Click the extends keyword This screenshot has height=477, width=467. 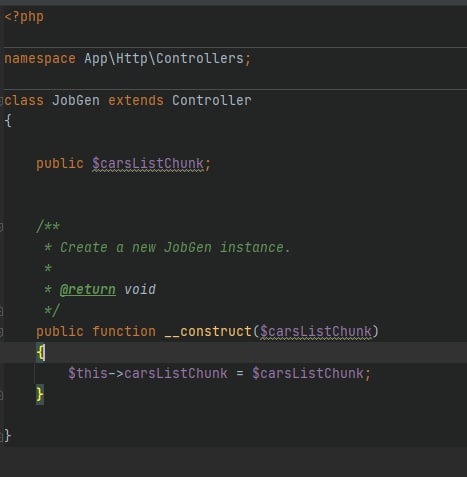[x=136, y=100]
